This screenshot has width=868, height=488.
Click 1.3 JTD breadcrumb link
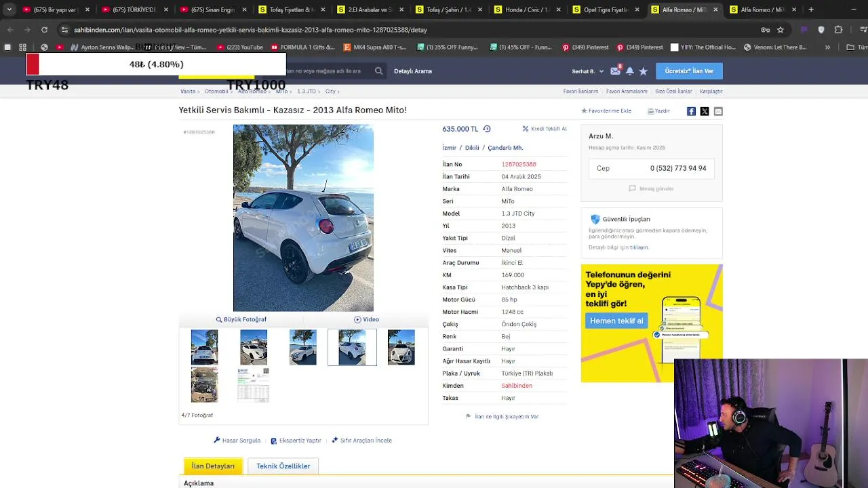(307, 91)
